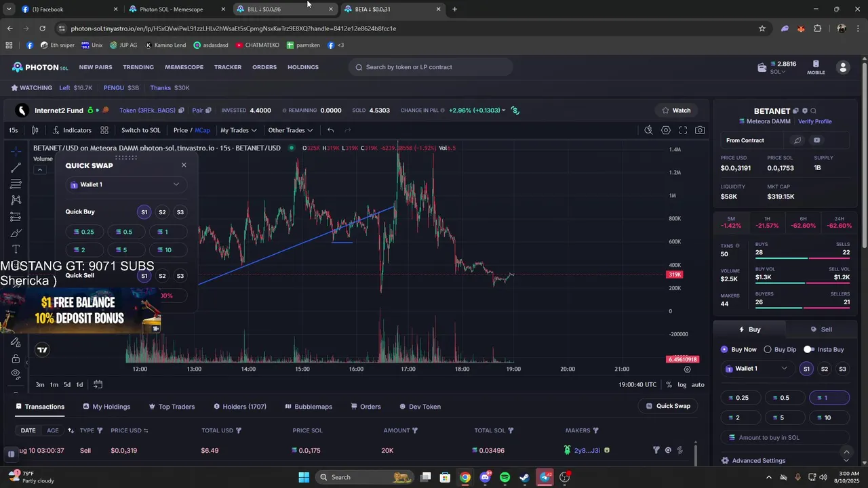Open NEW PAIRS menu

point(96,67)
